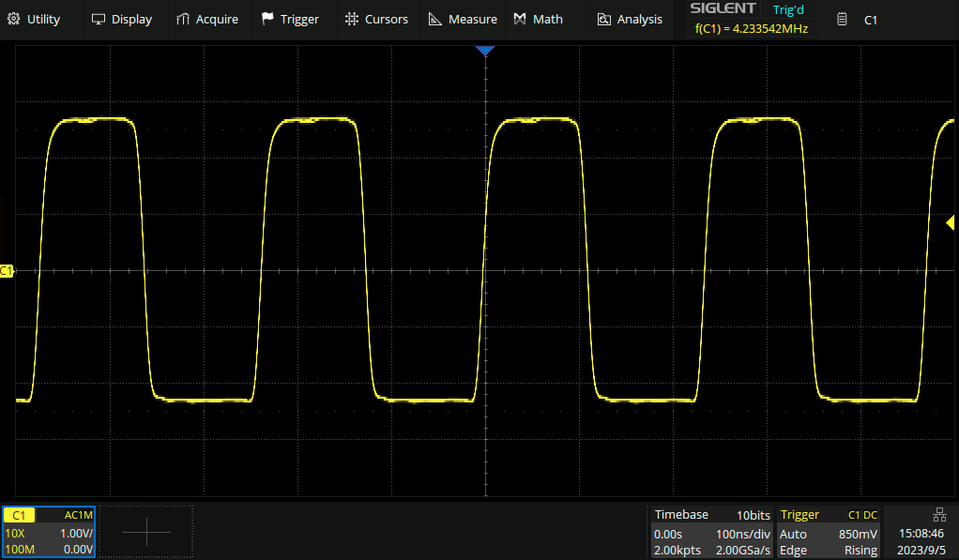
Task: Open the Analysis menu
Action: click(x=630, y=19)
